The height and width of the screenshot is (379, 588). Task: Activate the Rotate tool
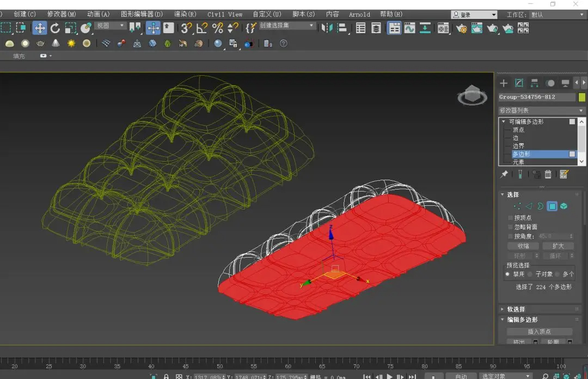[55, 28]
